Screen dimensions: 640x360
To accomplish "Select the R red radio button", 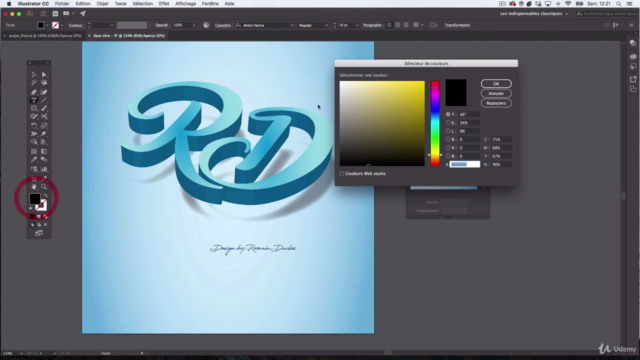I will point(448,139).
